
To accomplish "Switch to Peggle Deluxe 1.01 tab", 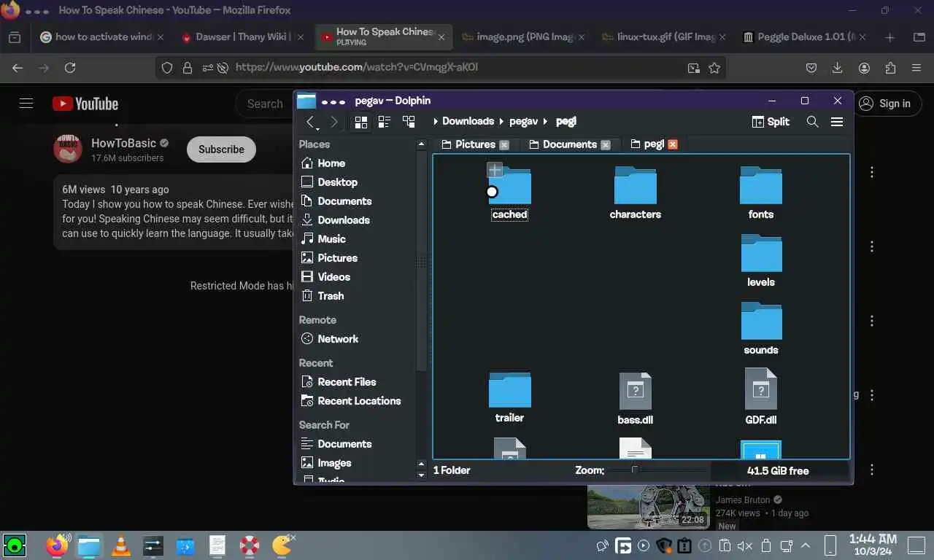I will pos(804,36).
